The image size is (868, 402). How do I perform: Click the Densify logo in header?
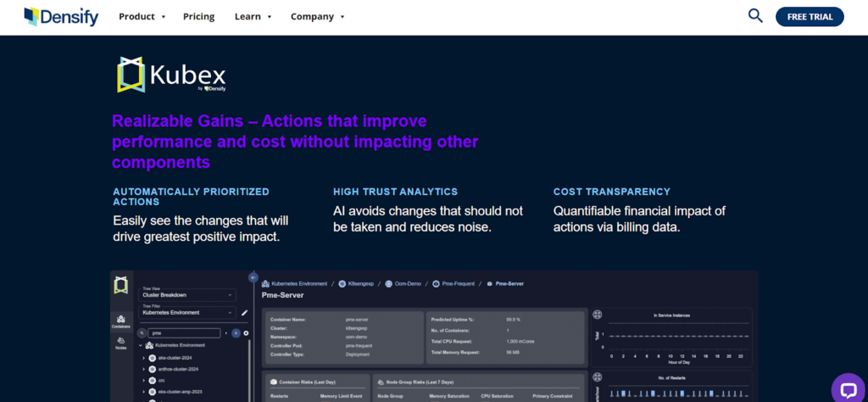pos(61,17)
